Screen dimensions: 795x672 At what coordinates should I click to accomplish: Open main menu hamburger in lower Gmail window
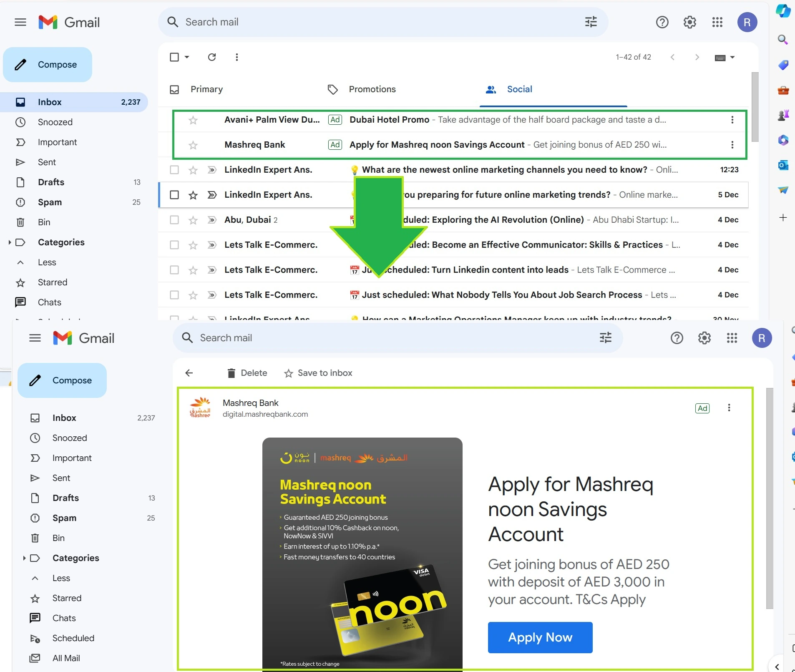(x=35, y=338)
